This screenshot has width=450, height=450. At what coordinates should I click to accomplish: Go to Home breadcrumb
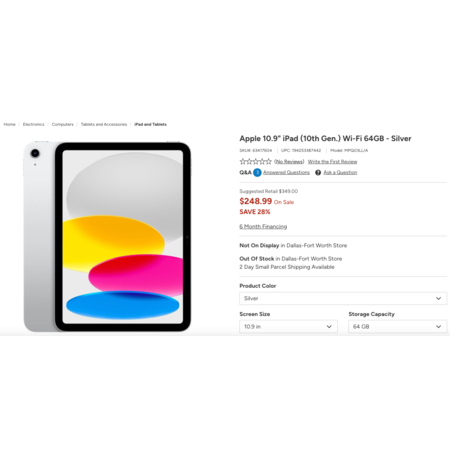pos(10,124)
